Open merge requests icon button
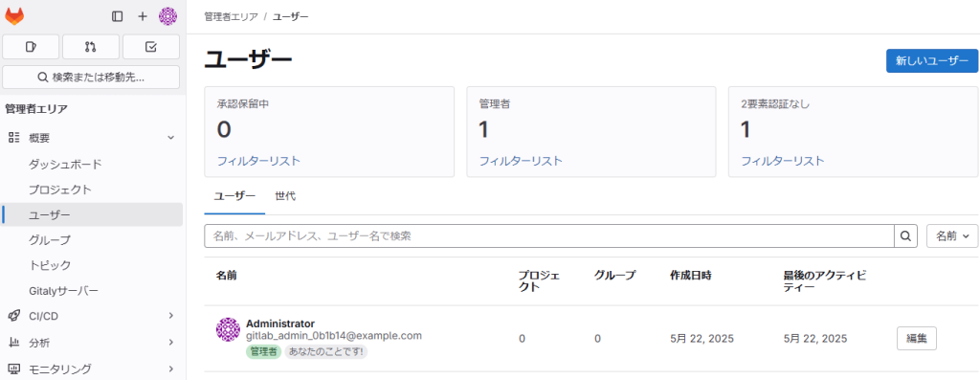980x380 pixels. [91, 46]
